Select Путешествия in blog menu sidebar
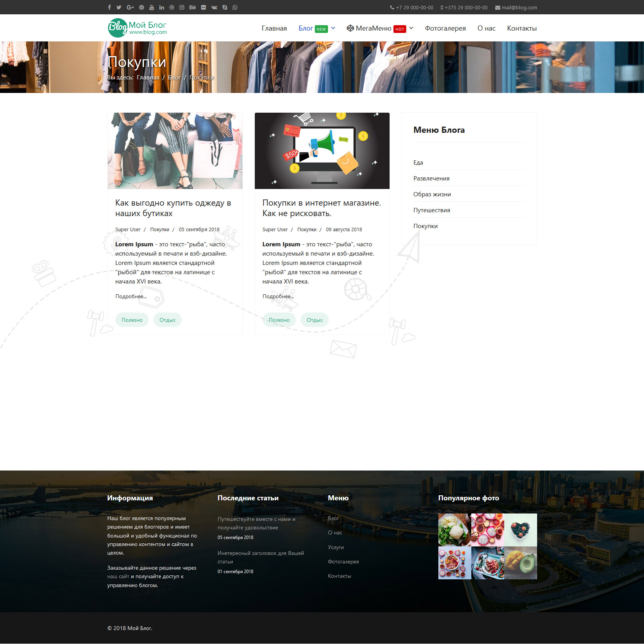Screen dimensions: 644x644 [431, 210]
